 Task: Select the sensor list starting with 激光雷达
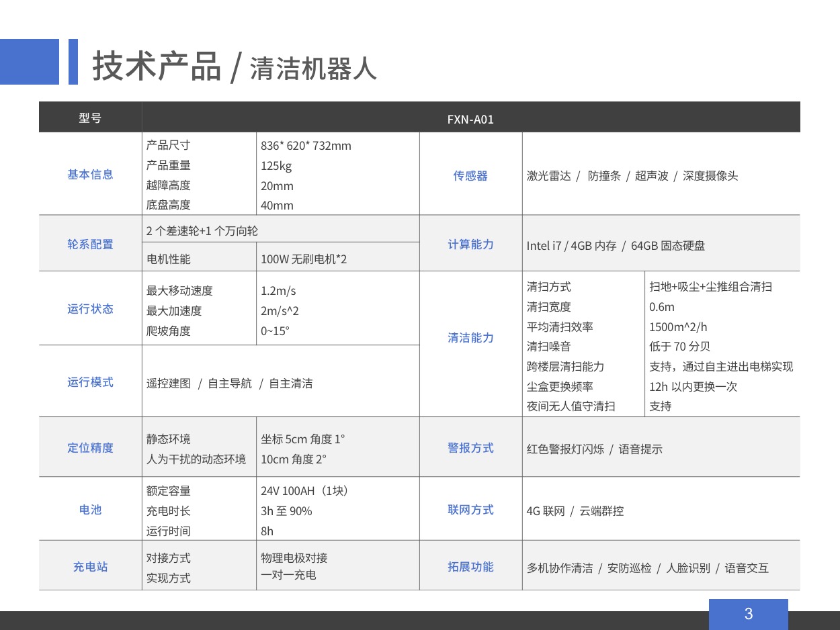632,176
